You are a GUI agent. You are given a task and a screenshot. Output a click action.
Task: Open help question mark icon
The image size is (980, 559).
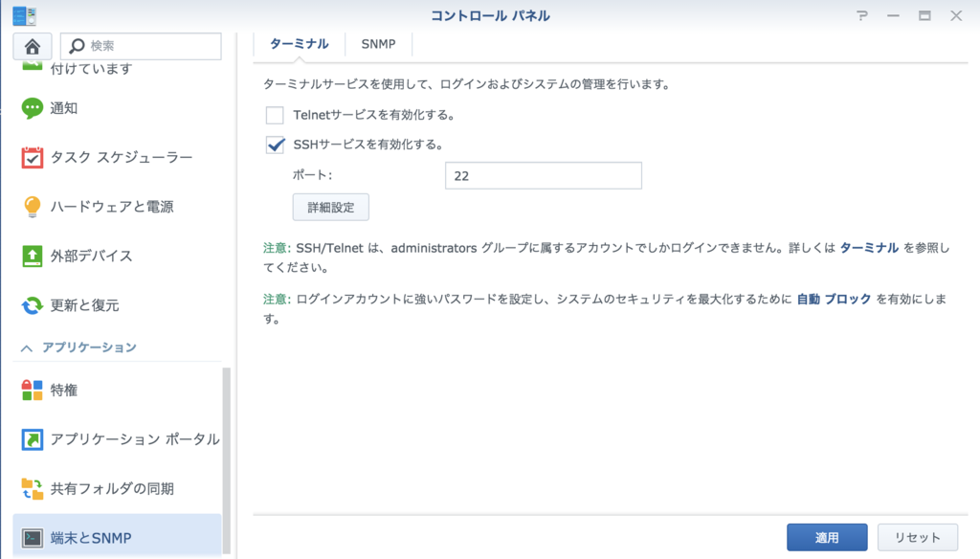(x=862, y=15)
